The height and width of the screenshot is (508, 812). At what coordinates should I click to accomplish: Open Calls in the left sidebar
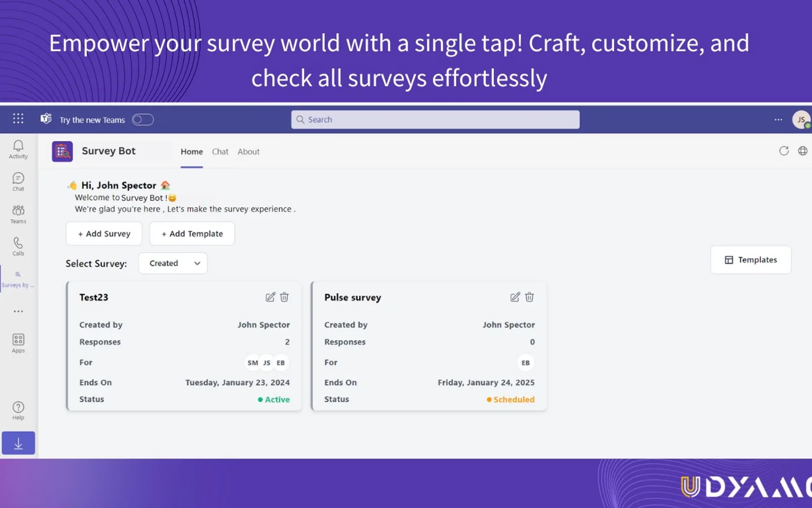pos(18,247)
